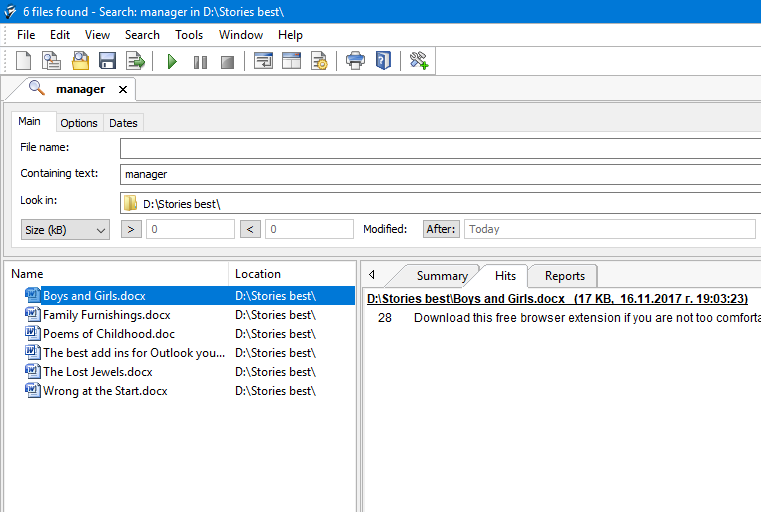Click the Modified date Today field
761x512 pixels.
click(610, 229)
